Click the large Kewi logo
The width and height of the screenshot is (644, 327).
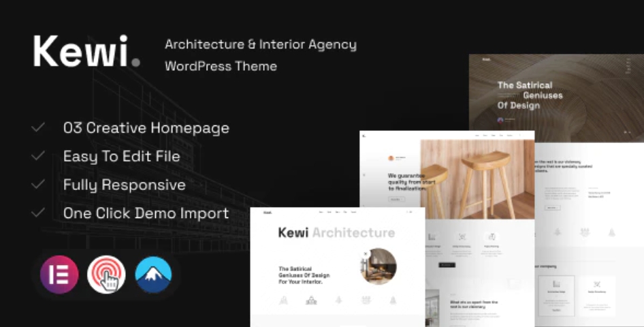[x=86, y=51]
